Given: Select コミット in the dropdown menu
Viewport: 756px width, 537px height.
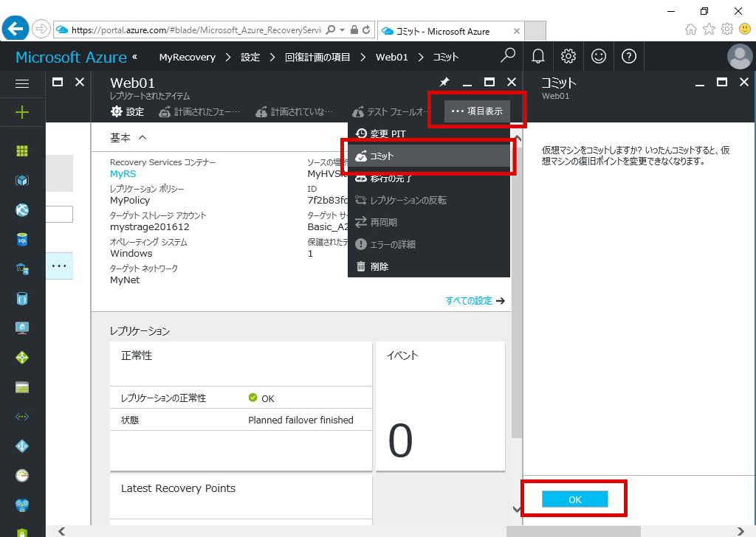Looking at the screenshot, I should pyautogui.click(x=429, y=156).
